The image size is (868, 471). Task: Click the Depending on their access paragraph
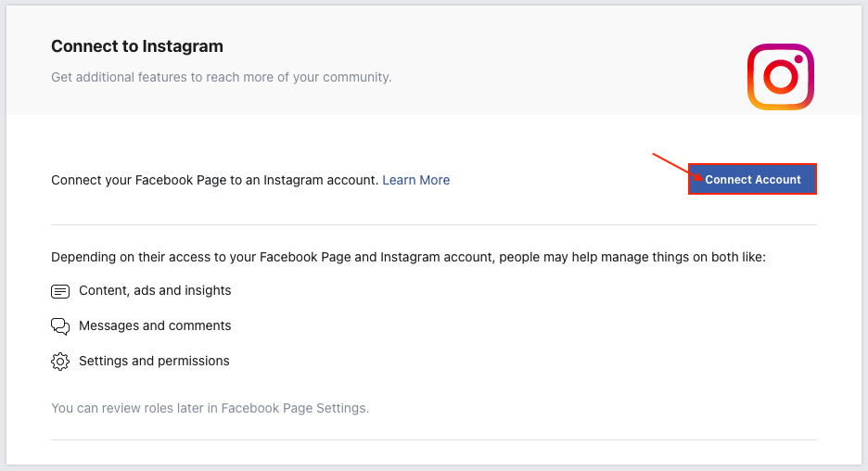(x=409, y=257)
